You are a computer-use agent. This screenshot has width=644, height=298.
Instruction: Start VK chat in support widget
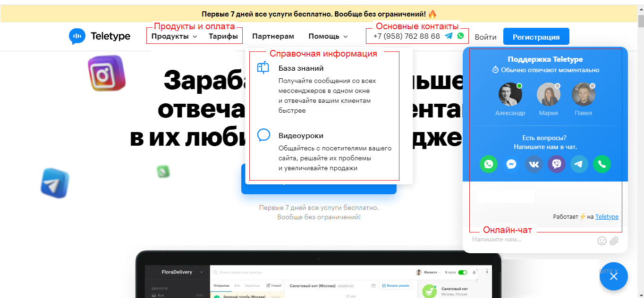coord(534,164)
